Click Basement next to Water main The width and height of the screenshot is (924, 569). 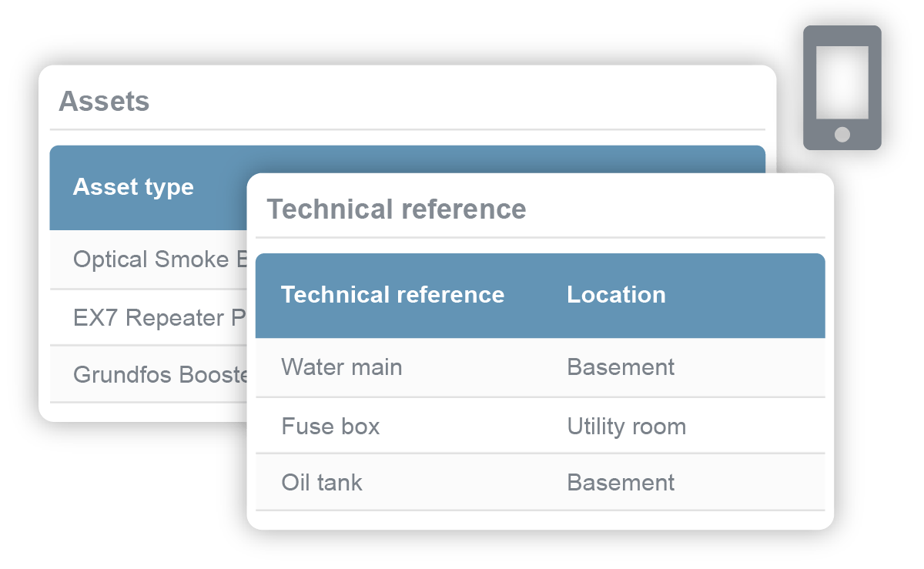pyautogui.click(x=621, y=367)
